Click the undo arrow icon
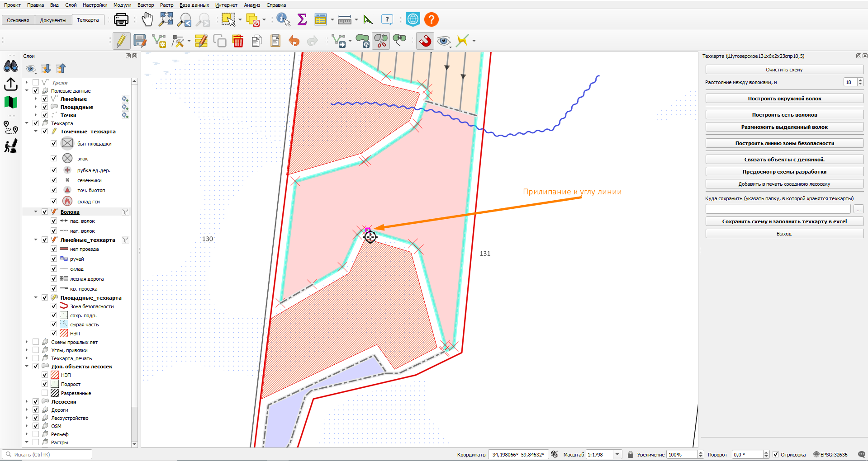Screen dimensions: 868x461 [294, 41]
